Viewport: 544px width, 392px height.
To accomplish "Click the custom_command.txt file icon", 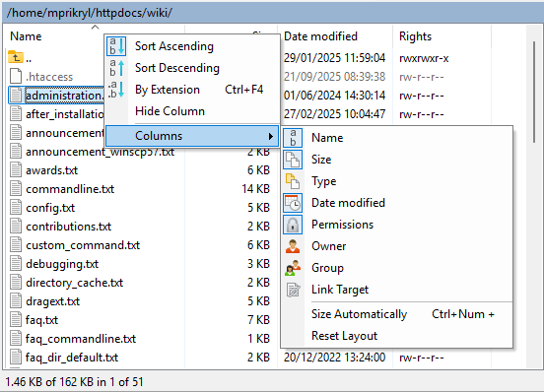I will point(16,244).
